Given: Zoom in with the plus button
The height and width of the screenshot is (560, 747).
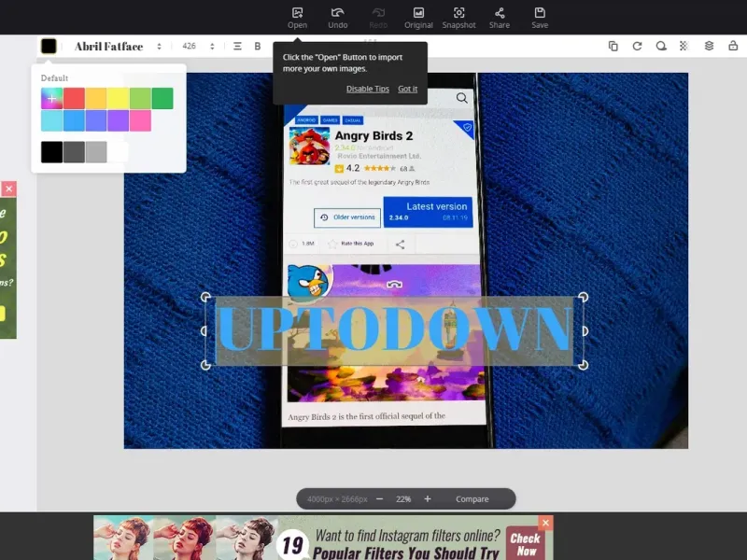Looking at the screenshot, I should (x=428, y=499).
